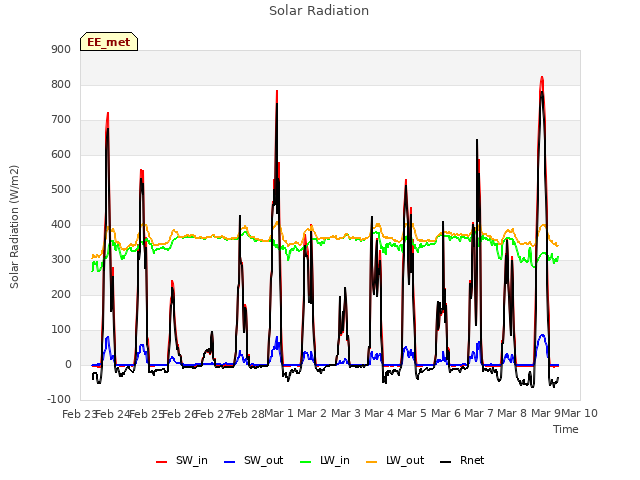Click the Mar 2 x-axis tick label

[x=312, y=413]
